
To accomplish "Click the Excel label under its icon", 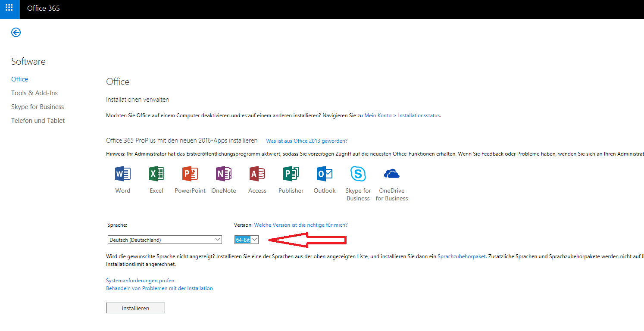I will pos(156,190).
